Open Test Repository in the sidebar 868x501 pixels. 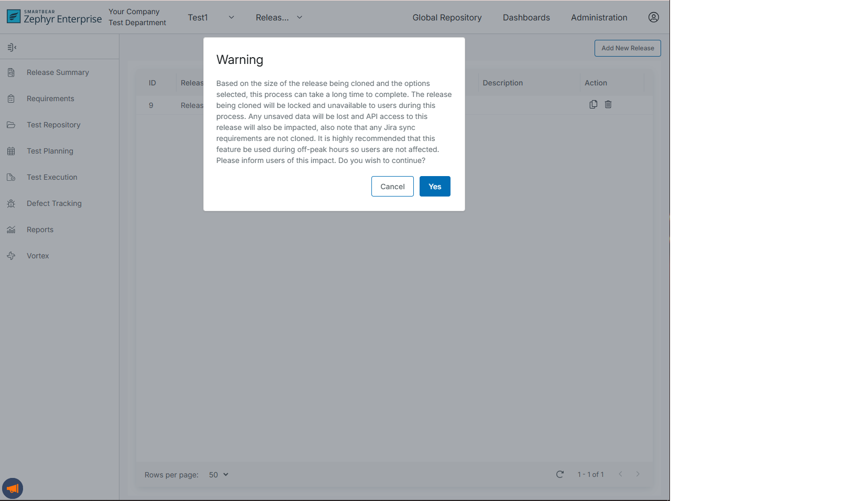coord(53,125)
